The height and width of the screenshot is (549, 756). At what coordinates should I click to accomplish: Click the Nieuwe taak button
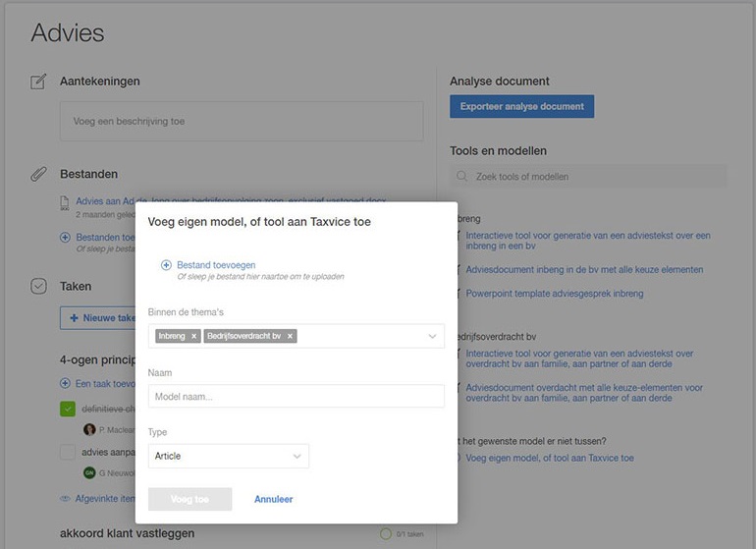click(x=98, y=318)
